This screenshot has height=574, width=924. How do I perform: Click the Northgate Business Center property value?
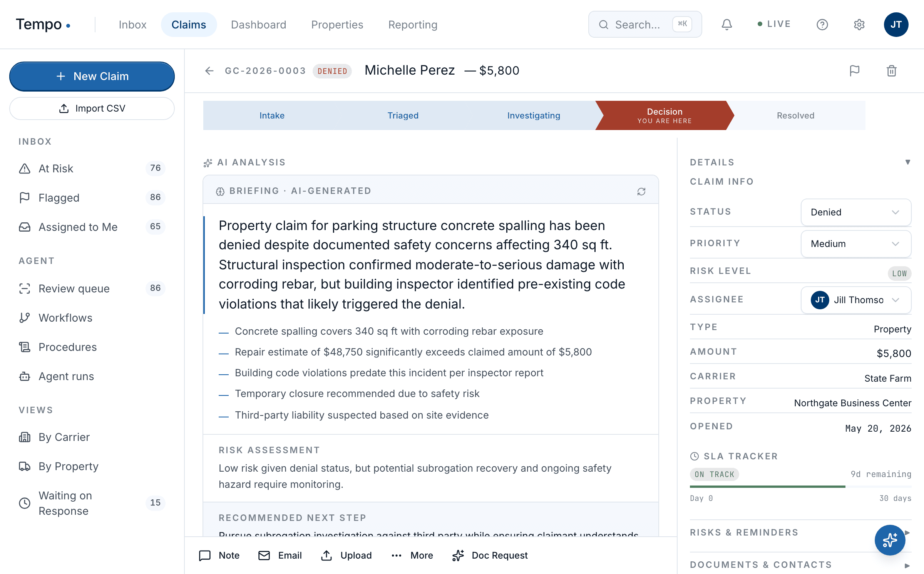(852, 403)
